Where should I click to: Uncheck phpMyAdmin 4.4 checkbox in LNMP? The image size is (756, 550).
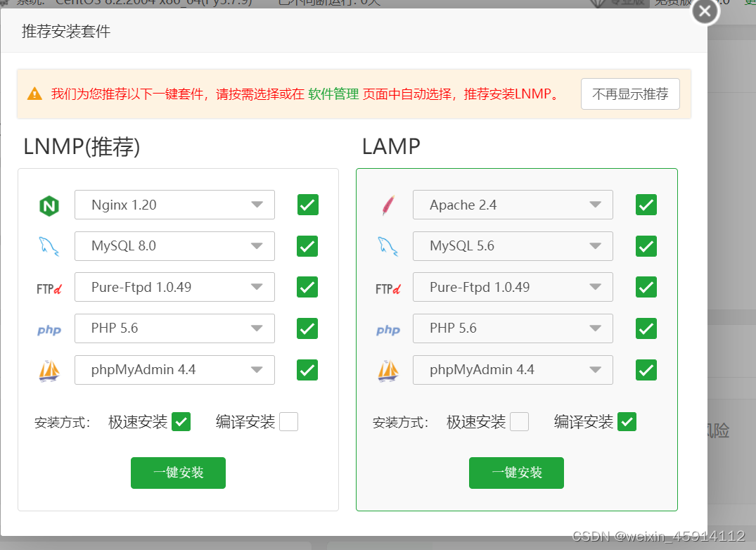(307, 370)
